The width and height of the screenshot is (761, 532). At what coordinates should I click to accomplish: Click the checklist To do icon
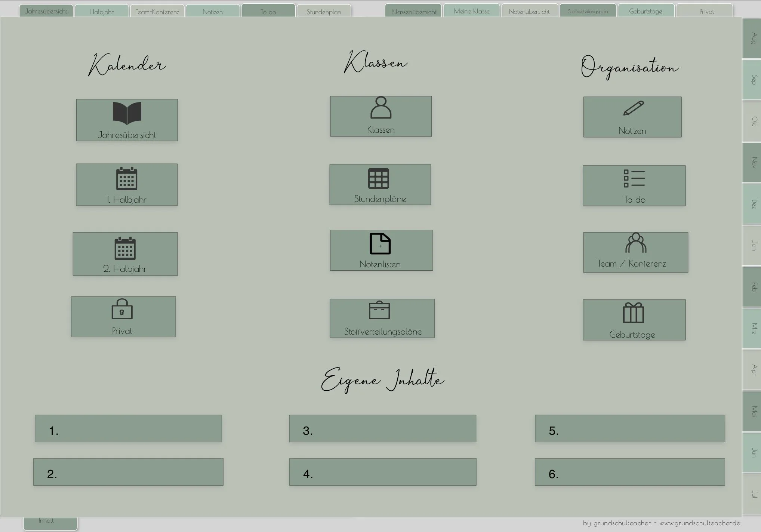pyautogui.click(x=634, y=178)
